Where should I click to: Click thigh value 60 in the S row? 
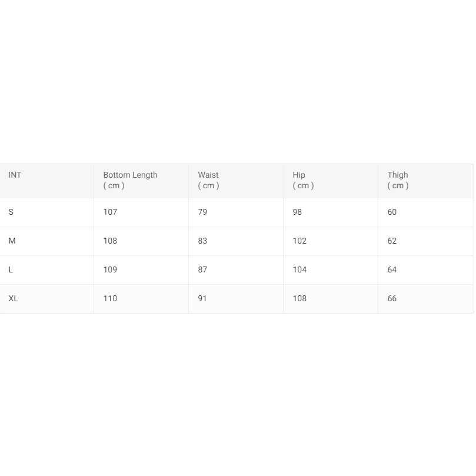(x=392, y=212)
